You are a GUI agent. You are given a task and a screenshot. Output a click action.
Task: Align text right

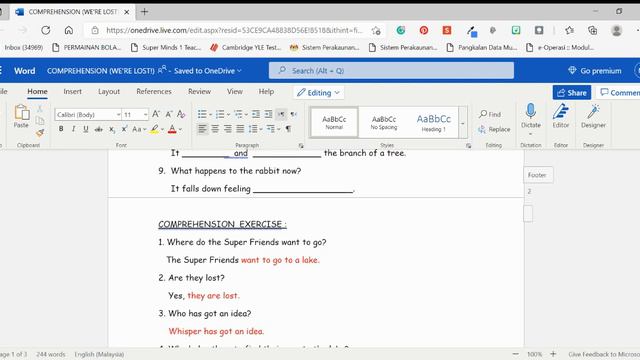click(x=227, y=129)
